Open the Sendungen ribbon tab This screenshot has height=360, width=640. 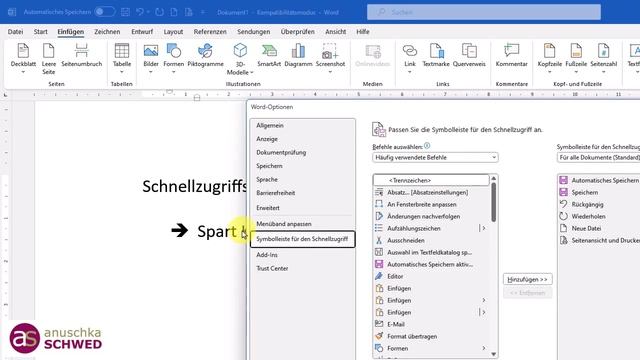tap(253, 31)
